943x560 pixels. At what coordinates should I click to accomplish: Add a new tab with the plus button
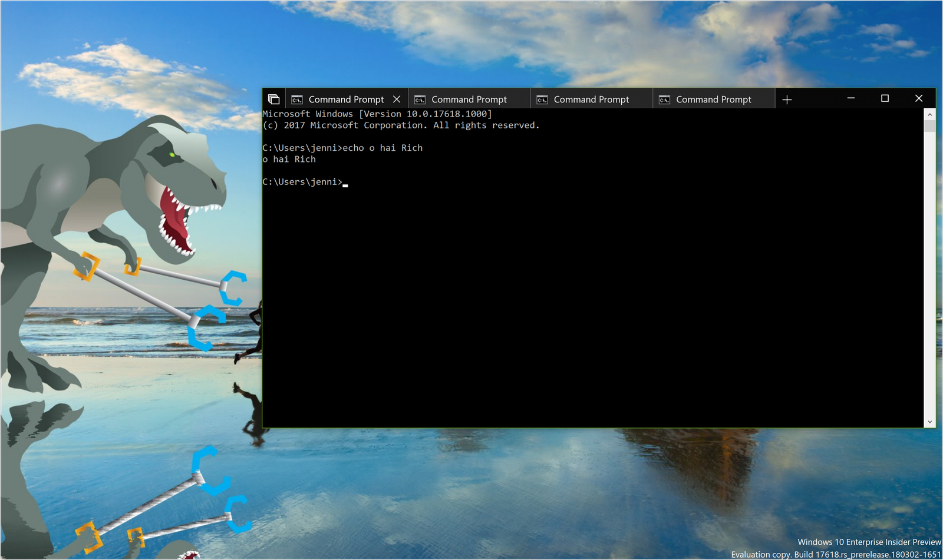point(787,100)
